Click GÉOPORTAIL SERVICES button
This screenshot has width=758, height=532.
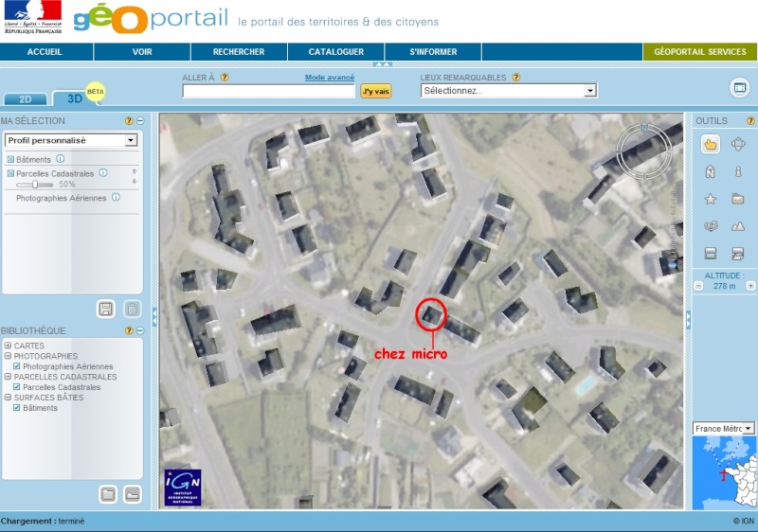[x=700, y=52]
